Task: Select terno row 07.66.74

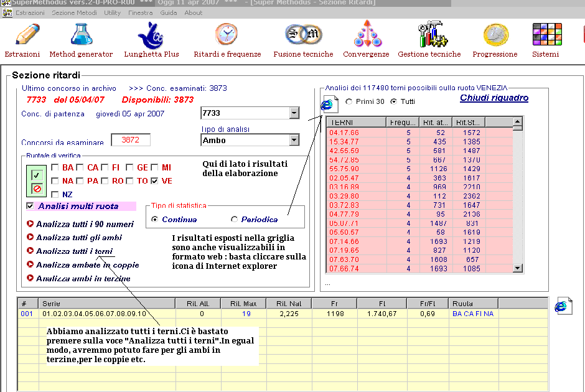Action: tap(419, 269)
